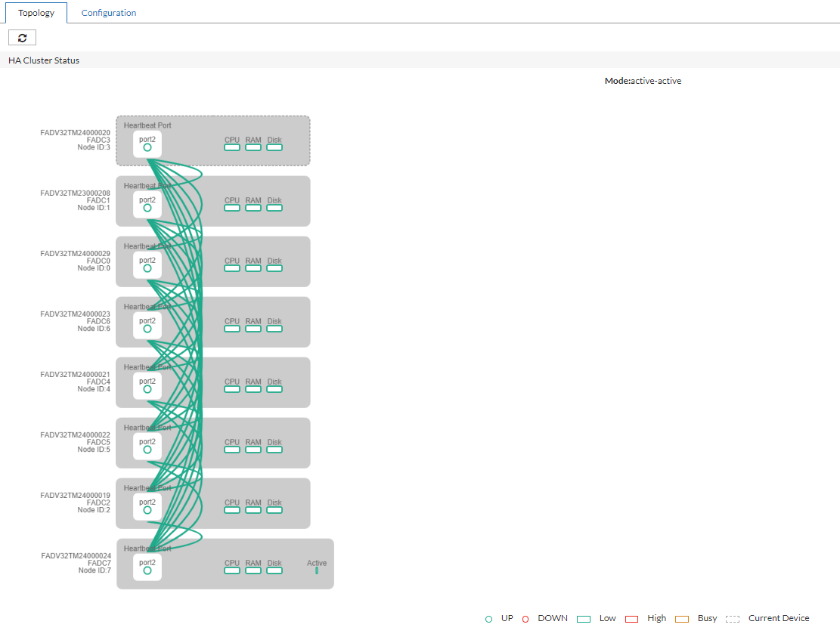Viewport: 840px width, 640px height.
Task: Click Disk usage bar of FADC7
Action: click(x=274, y=571)
